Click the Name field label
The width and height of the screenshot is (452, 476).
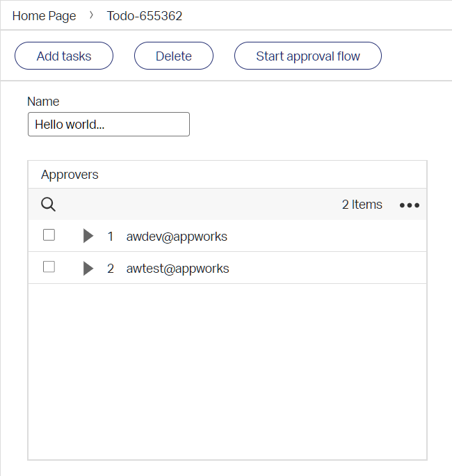[43, 102]
